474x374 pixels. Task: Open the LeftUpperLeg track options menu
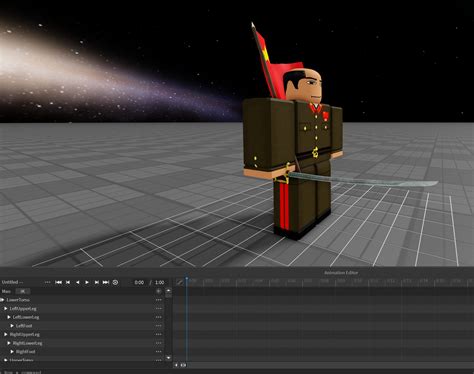[x=159, y=309]
